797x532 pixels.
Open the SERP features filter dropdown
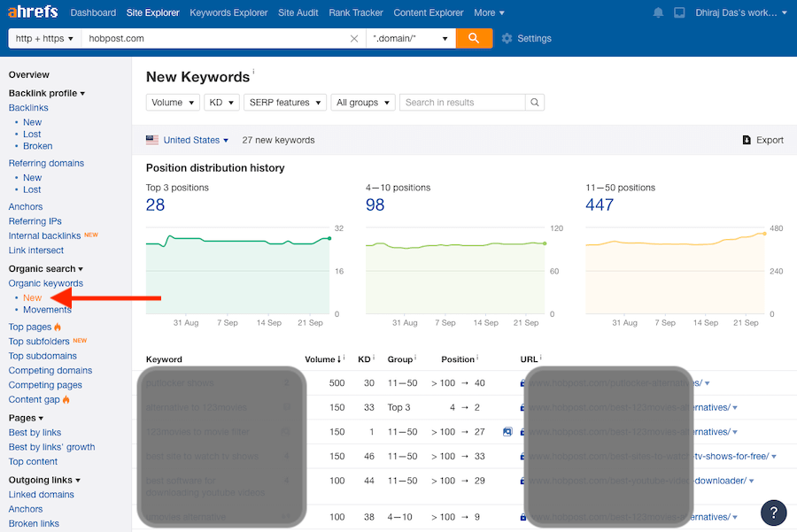[x=284, y=102]
